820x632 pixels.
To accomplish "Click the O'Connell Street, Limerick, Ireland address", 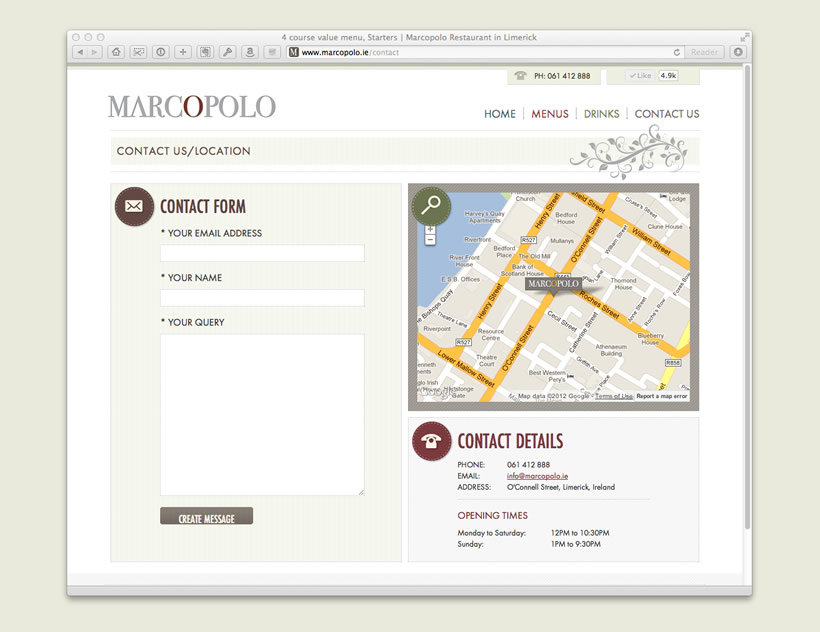I will coord(561,487).
